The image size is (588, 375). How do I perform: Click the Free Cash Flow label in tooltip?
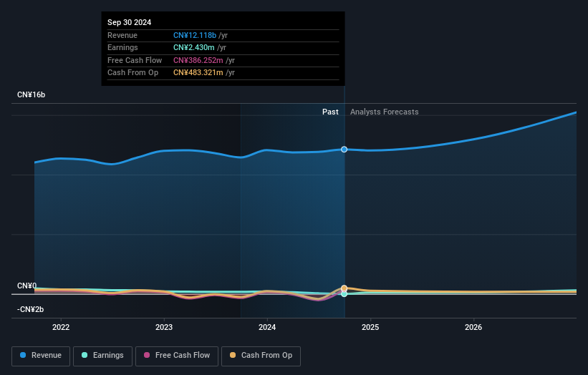point(135,60)
